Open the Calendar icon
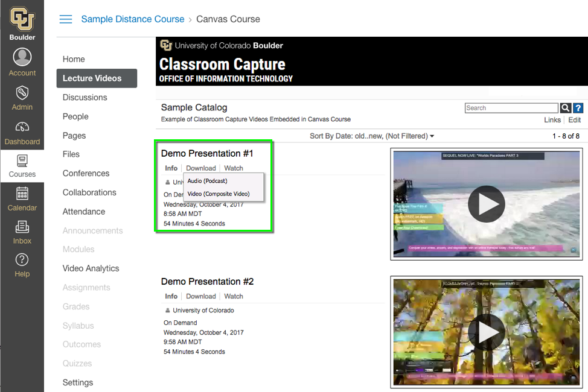 [22, 194]
